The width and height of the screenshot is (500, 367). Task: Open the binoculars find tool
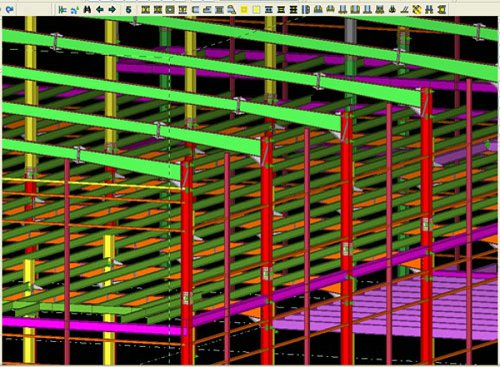click(x=87, y=10)
